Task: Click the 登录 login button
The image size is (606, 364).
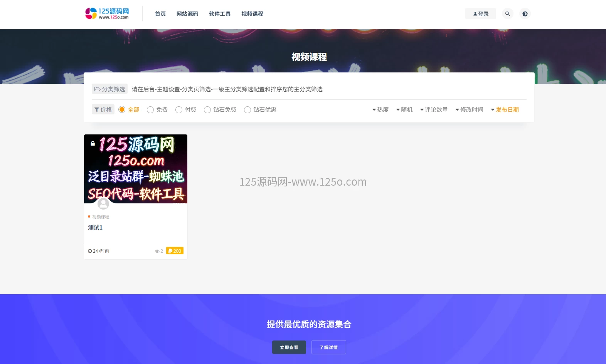Action: 480,14
